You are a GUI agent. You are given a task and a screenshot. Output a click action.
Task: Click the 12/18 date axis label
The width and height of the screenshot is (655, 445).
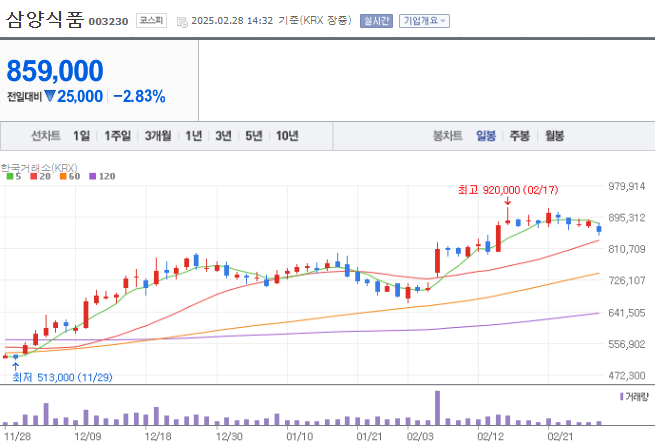[158, 437]
